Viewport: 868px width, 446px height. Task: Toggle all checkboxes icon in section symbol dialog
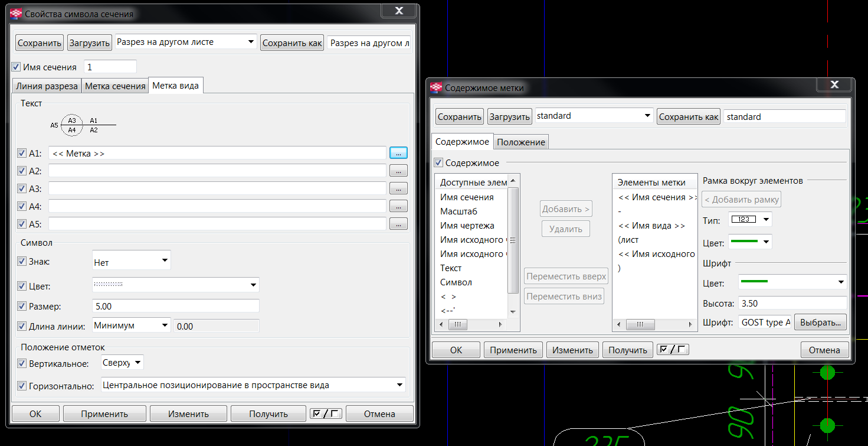[325, 414]
